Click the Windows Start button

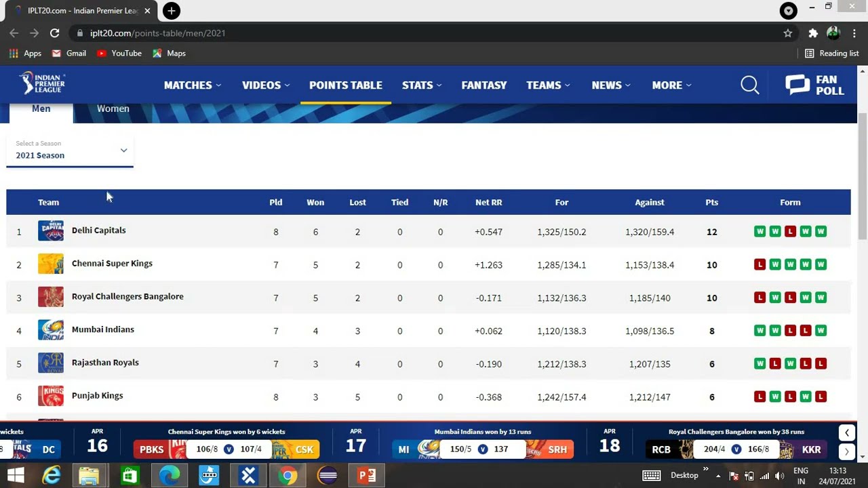[15, 475]
